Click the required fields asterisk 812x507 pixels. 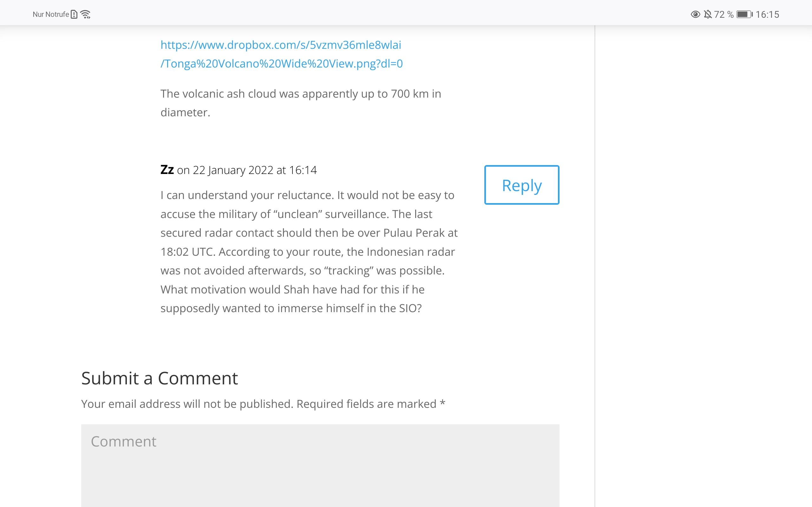click(442, 403)
